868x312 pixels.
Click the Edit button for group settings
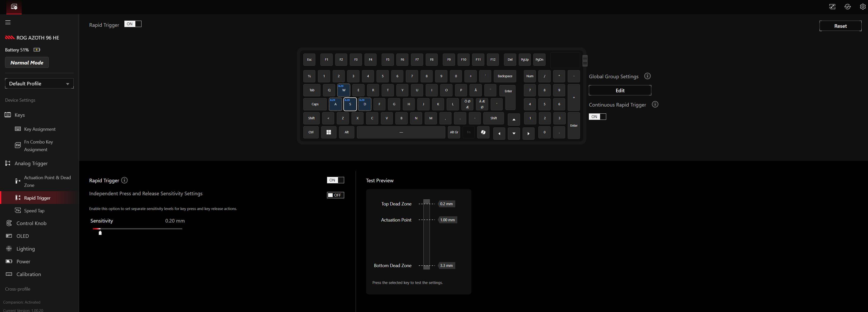tap(620, 90)
